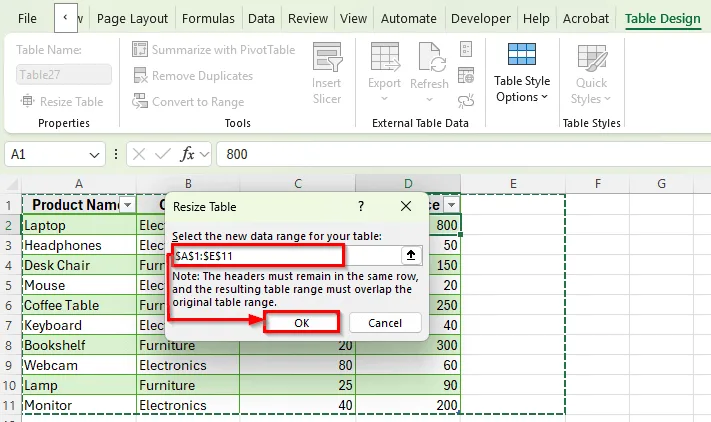Click the Table Name field showing Table27

click(x=63, y=74)
